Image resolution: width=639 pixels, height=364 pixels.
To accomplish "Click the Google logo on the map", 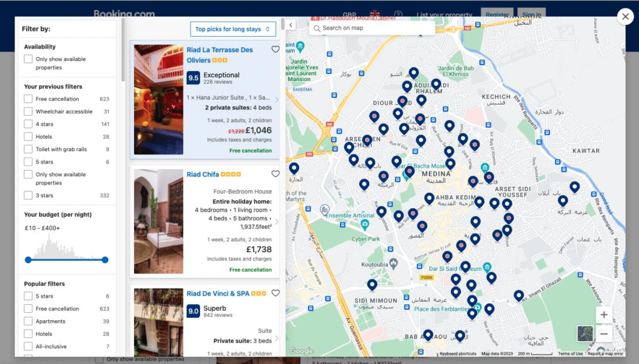I will (x=301, y=351).
